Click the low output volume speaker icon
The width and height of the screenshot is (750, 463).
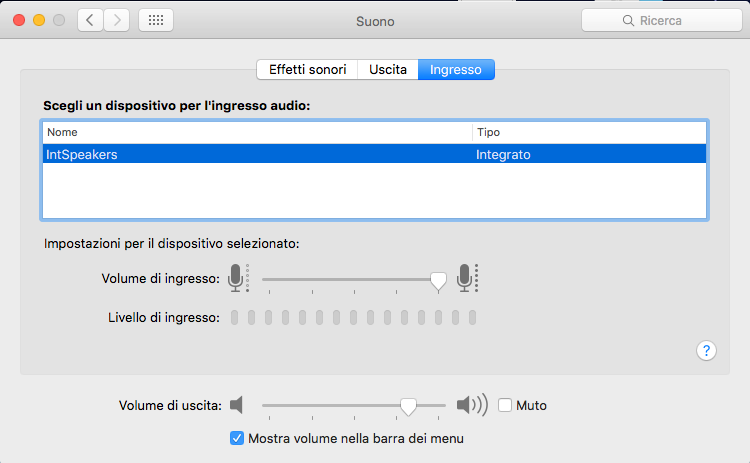point(236,405)
